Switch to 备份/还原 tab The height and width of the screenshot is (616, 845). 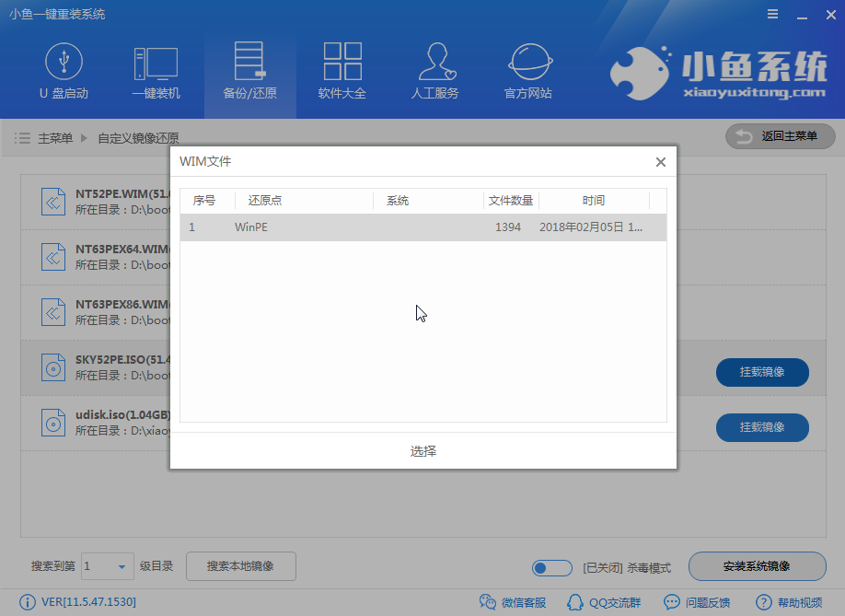pos(249,72)
